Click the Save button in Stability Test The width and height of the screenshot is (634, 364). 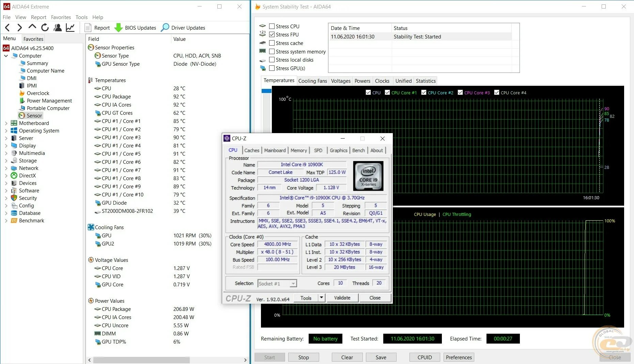coord(381,357)
